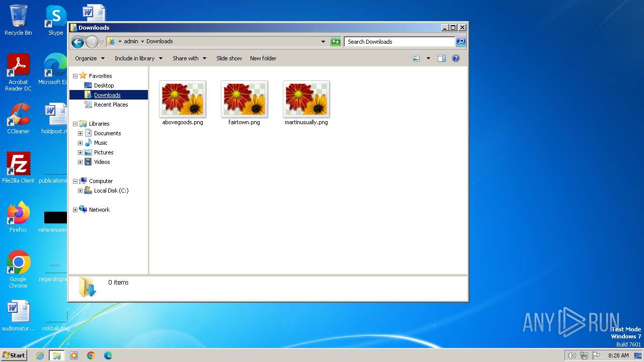This screenshot has height=362, width=644.
Task: Select the Music library
Action: pyautogui.click(x=101, y=143)
